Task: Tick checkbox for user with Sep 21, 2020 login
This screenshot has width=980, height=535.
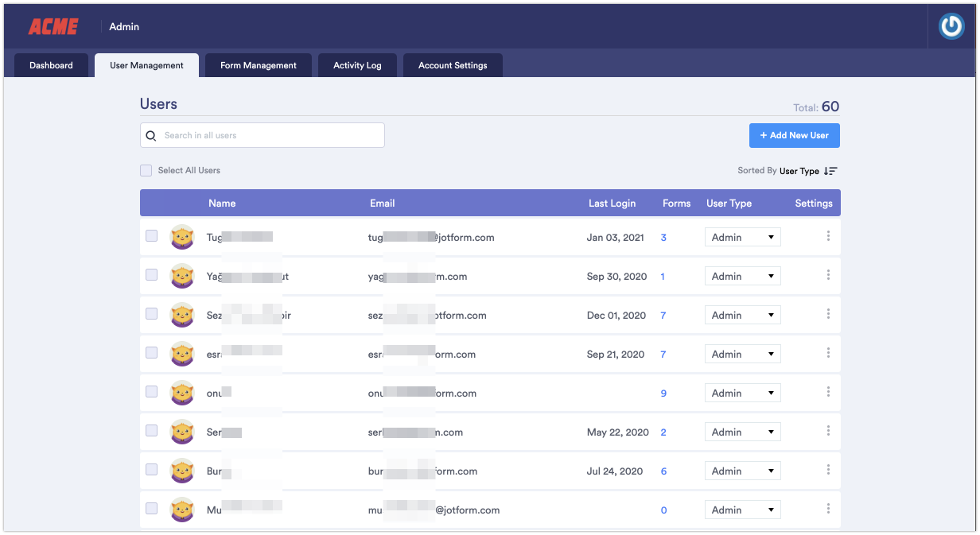Action: [x=151, y=353]
